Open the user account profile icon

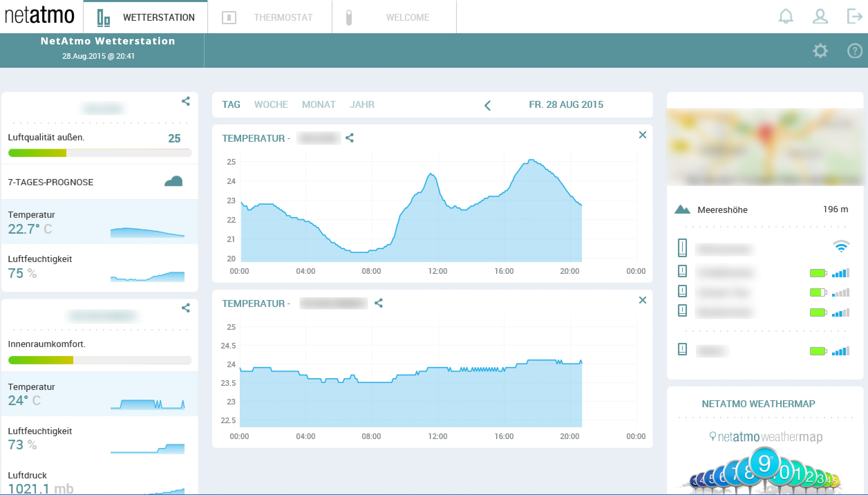(x=820, y=16)
